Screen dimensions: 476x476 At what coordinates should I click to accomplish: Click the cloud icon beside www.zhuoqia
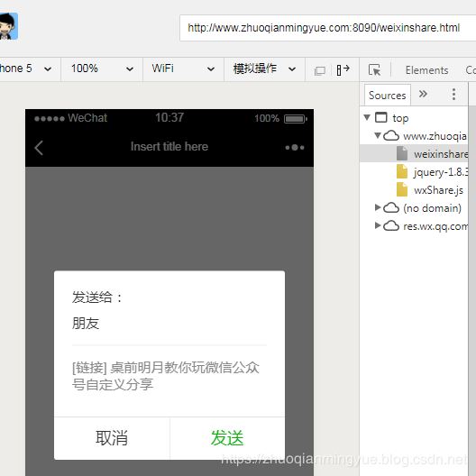point(391,136)
